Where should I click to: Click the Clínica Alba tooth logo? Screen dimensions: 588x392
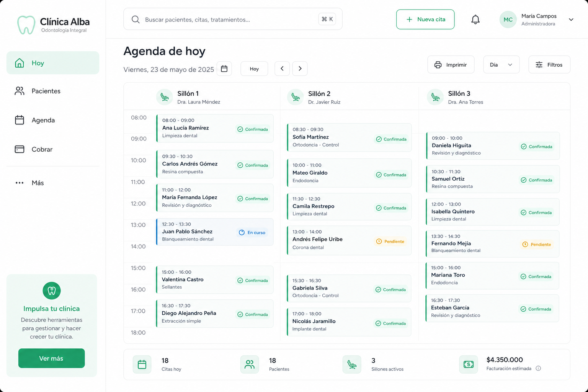(26, 25)
